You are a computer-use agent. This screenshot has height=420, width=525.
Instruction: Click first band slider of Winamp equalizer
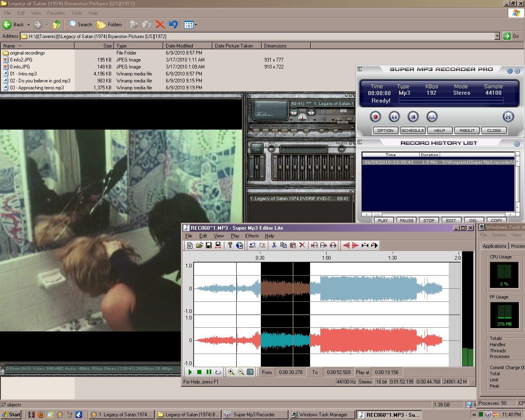coord(280,167)
